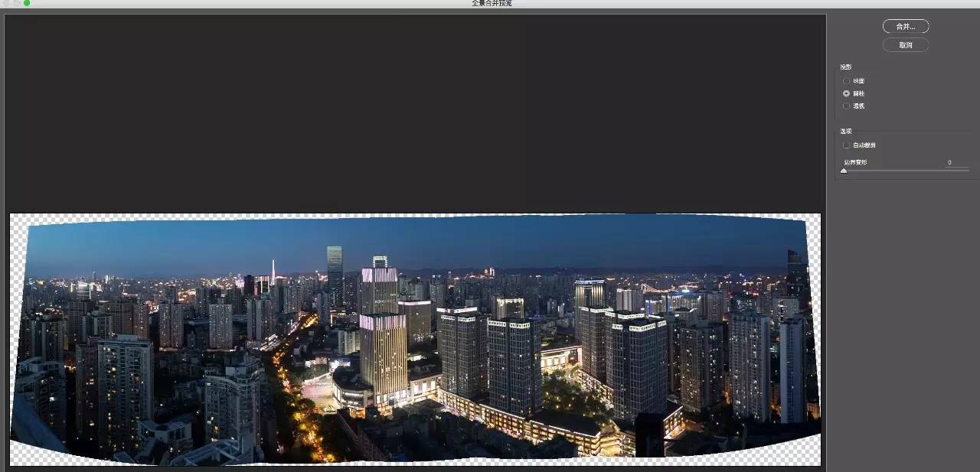Cancel the panorama merge dialog
This screenshot has height=472, width=980.
click(x=905, y=44)
